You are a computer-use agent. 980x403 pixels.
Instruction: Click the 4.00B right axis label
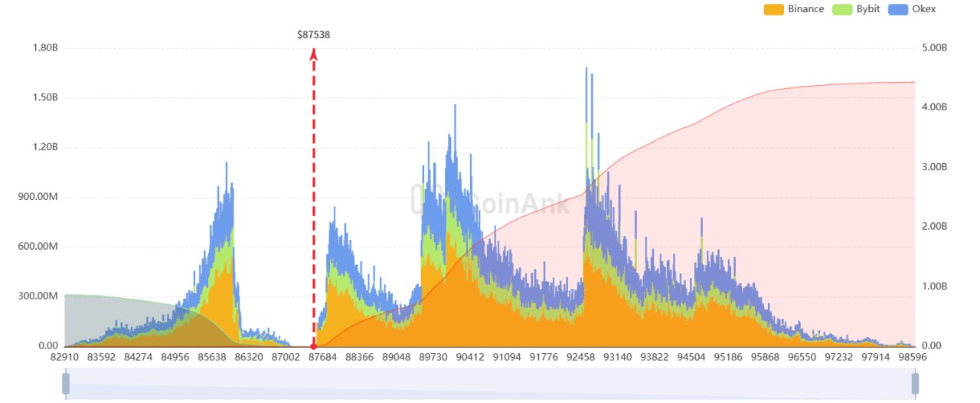click(x=935, y=107)
